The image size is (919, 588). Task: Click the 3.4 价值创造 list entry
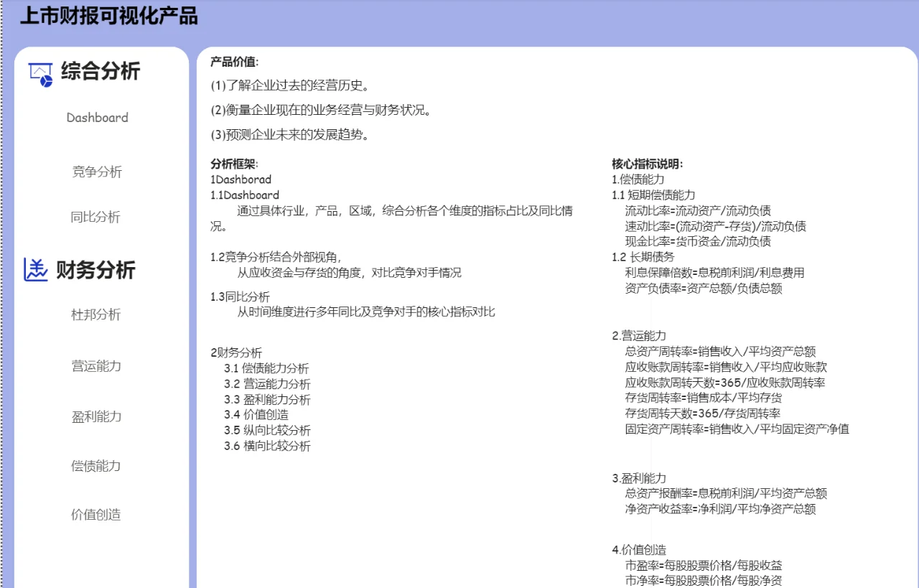click(256, 414)
